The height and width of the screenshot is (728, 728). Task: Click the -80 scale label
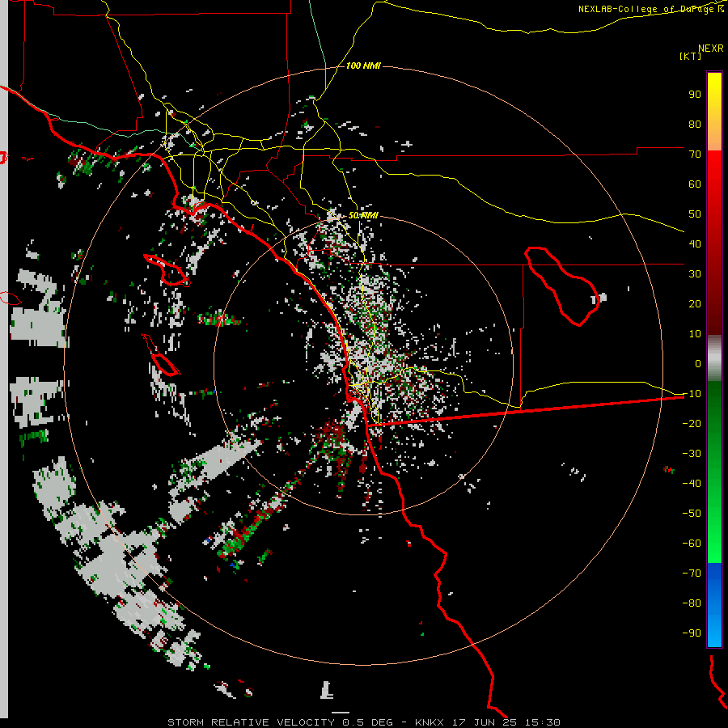(692, 603)
